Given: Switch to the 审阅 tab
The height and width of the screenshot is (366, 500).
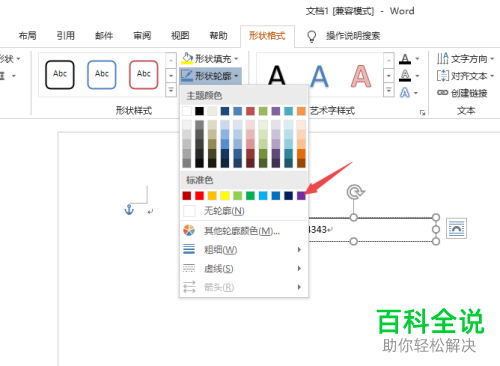Looking at the screenshot, I should 142,36.
